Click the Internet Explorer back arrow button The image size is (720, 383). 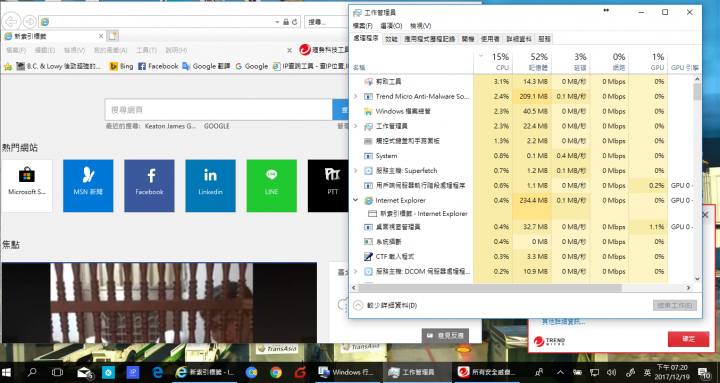(11, 22)
